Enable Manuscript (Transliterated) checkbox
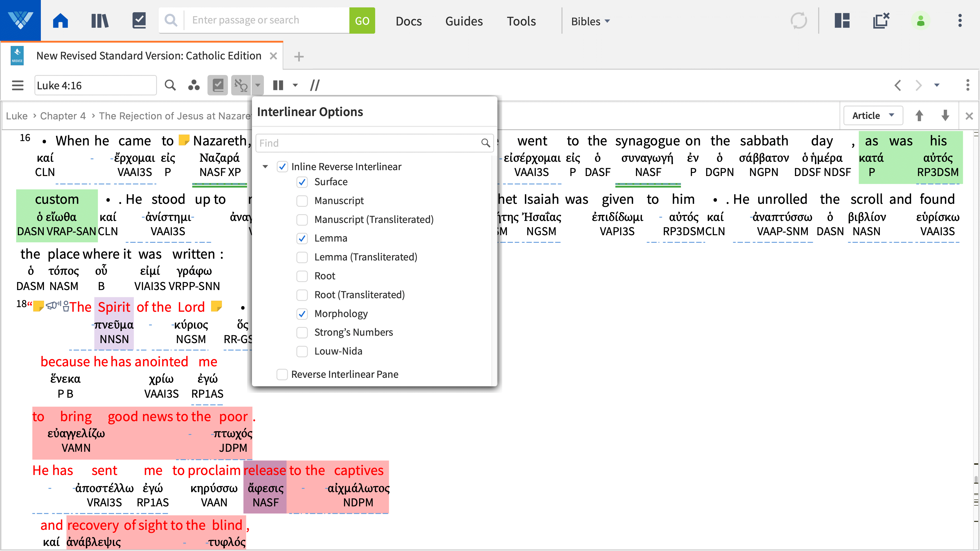 coord(302,219)
